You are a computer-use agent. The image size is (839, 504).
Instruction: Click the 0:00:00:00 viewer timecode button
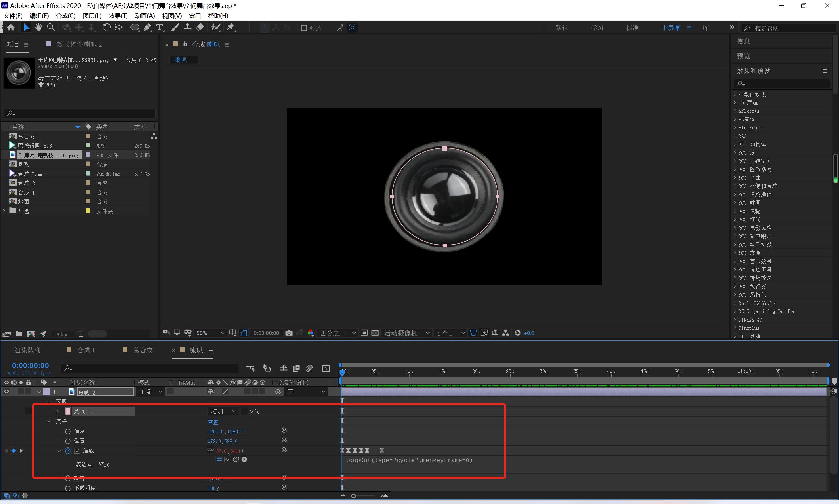[x=266, y=333]
